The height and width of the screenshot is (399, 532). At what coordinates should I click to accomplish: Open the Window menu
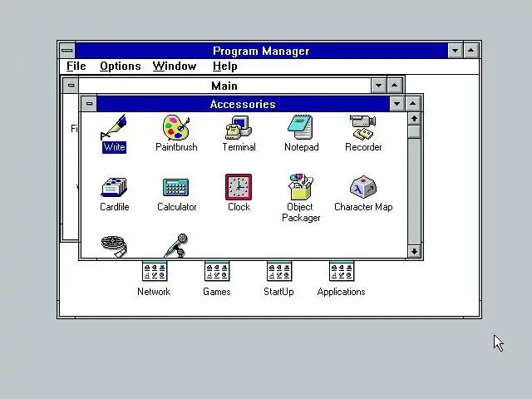(175, 66)
